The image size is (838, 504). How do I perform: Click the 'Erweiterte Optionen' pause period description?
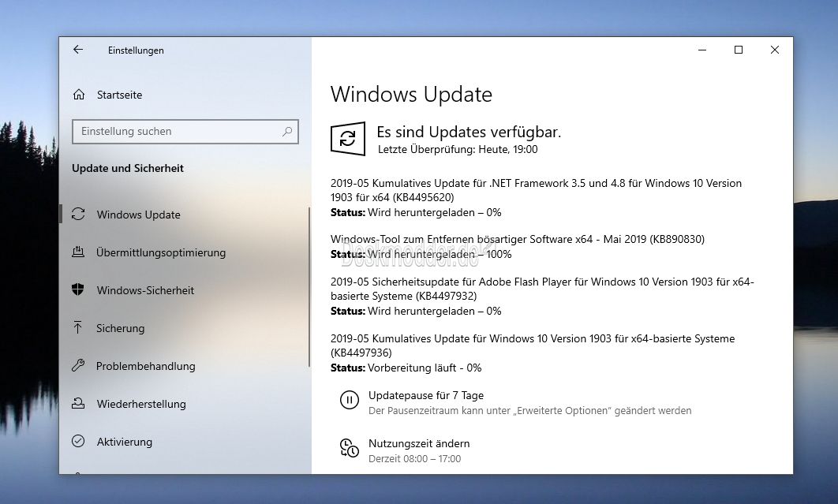(529, 410)
